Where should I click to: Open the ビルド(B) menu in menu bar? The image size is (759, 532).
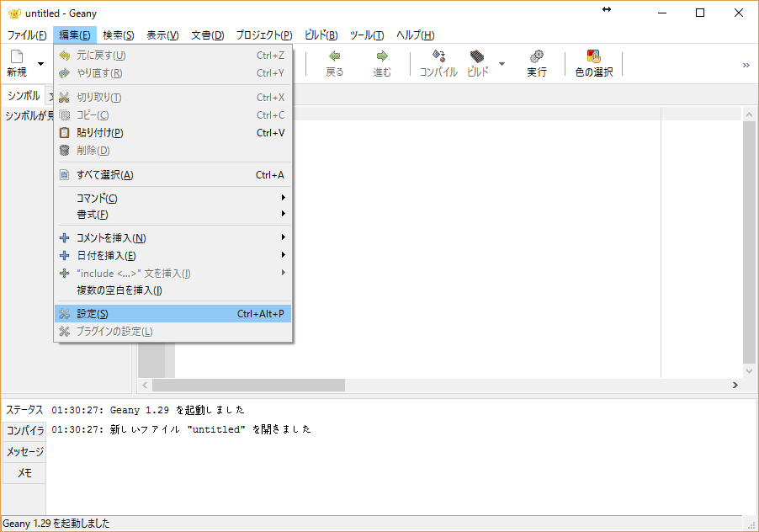321,35
